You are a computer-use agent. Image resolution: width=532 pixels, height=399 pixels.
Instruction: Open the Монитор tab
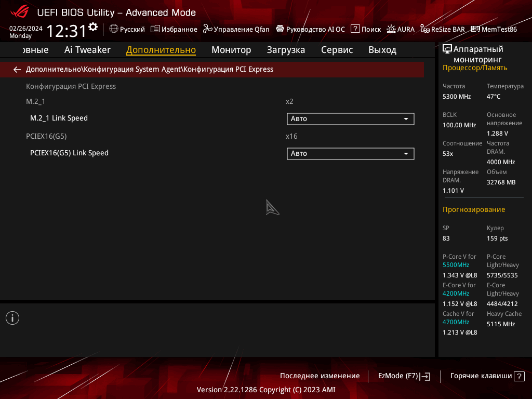point(231,50)
